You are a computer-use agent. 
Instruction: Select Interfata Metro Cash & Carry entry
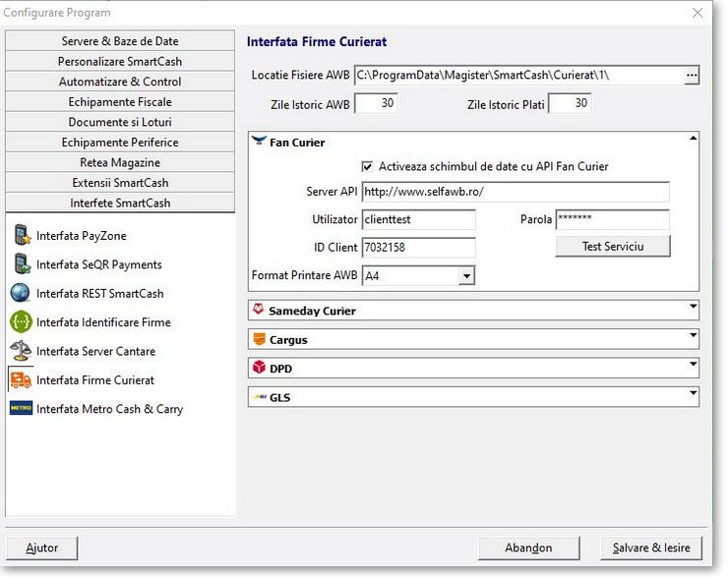109,409
